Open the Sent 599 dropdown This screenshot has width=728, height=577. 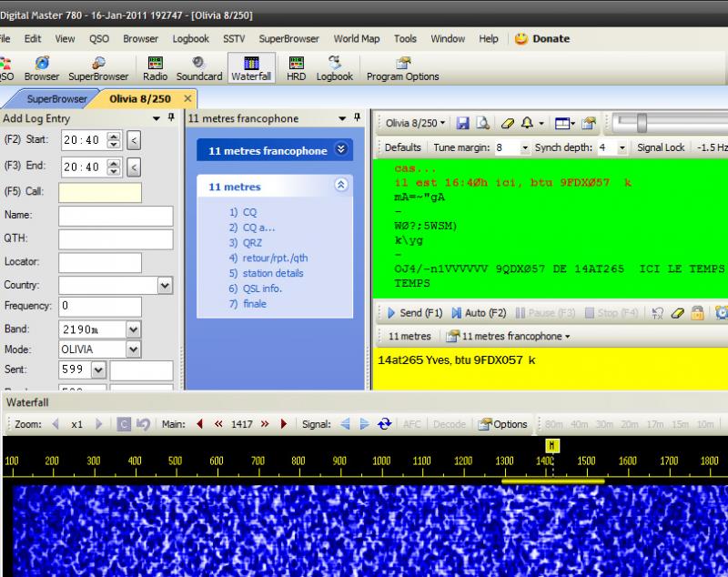98,370
